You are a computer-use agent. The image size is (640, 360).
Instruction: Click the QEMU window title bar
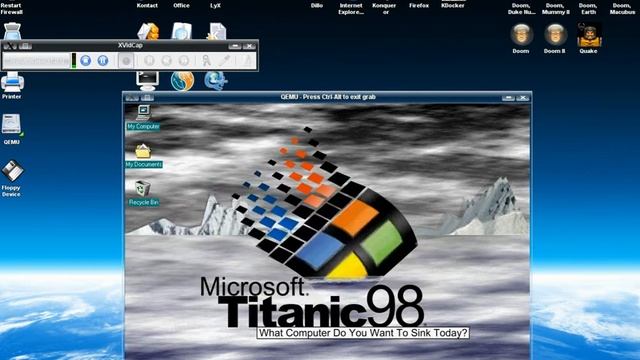(328, 97)
